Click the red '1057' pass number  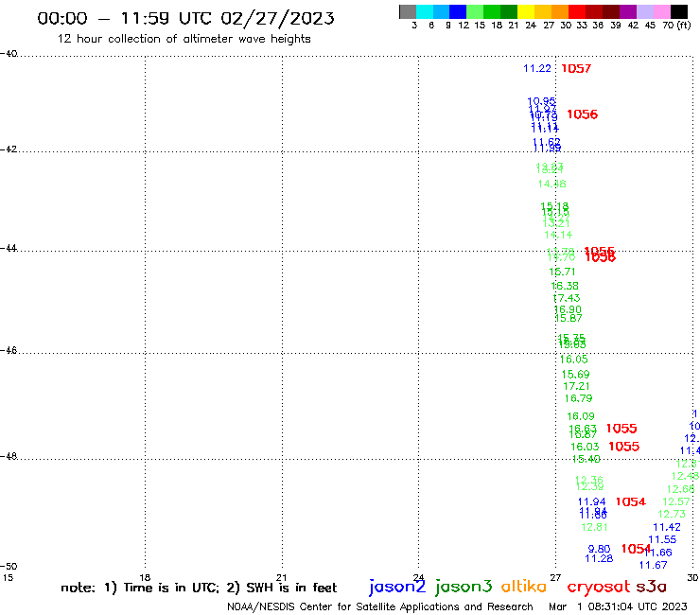(x=576, y=68)
